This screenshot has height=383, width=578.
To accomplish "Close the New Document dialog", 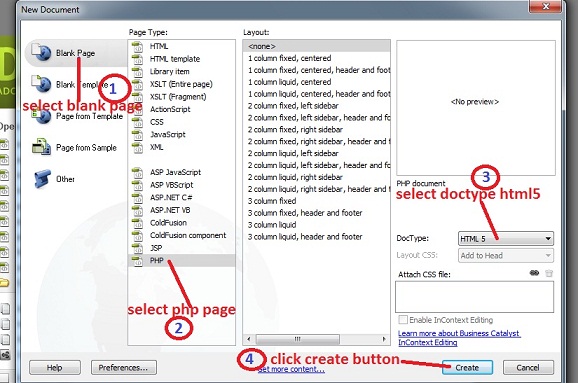I will 546,6.
